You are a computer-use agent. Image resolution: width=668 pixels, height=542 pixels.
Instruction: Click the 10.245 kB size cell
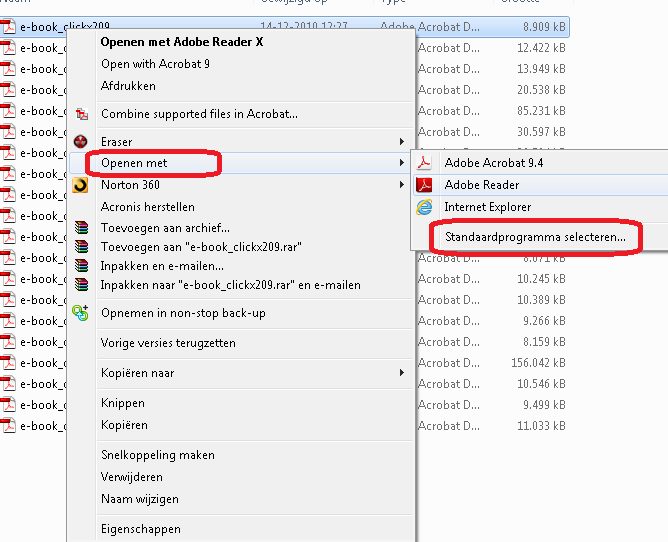[x=541, y=279]
